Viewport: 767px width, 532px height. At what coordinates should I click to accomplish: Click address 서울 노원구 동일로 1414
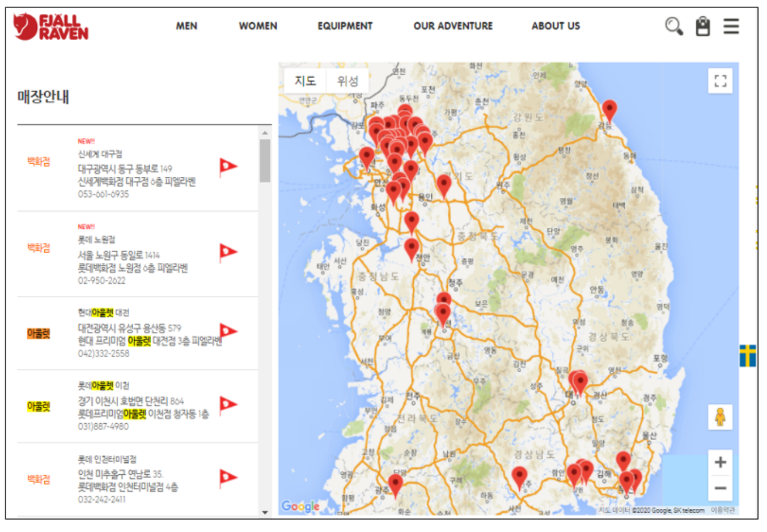pyautogui.click(x=118, y=255)
